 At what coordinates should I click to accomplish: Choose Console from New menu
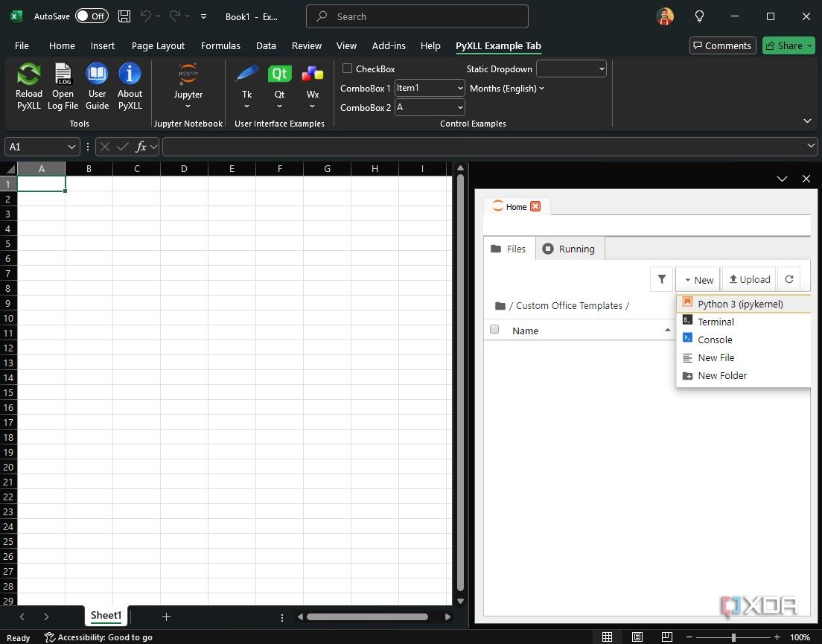[743, 339]
